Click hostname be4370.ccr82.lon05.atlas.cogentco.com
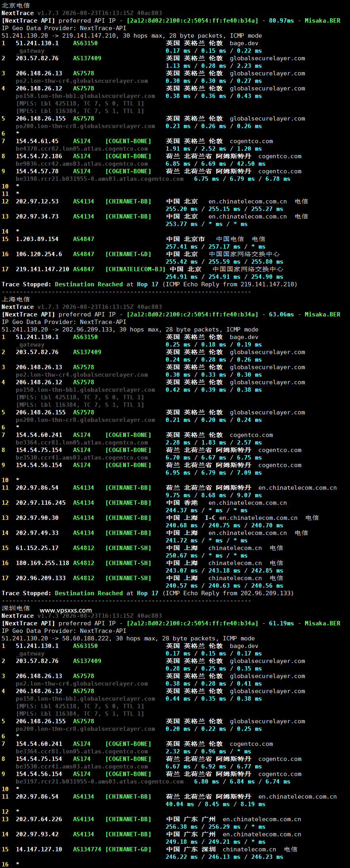This screenshot has height=868, width=350. (x=82, y=149)
